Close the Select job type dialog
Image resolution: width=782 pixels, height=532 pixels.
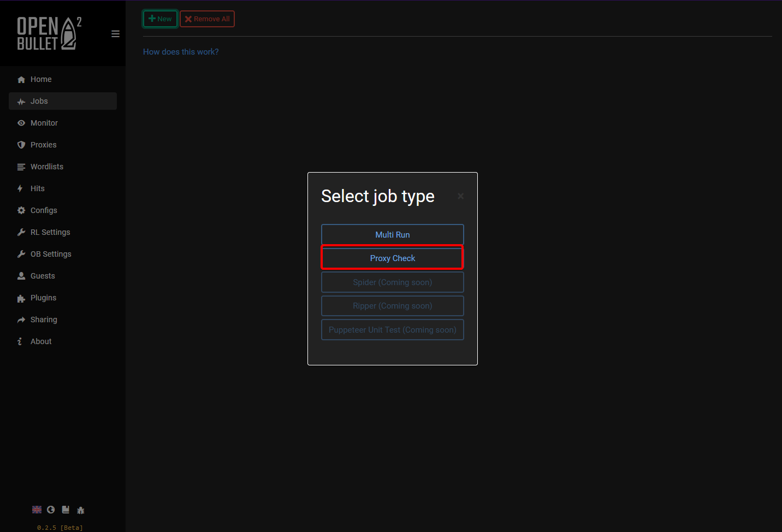click(461, 196)
